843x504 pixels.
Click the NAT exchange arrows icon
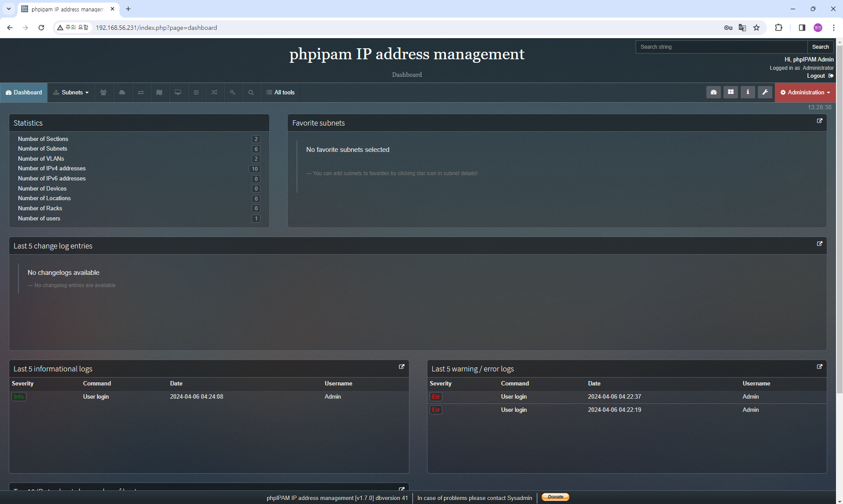pyautogui.click(x=141, y=93)
